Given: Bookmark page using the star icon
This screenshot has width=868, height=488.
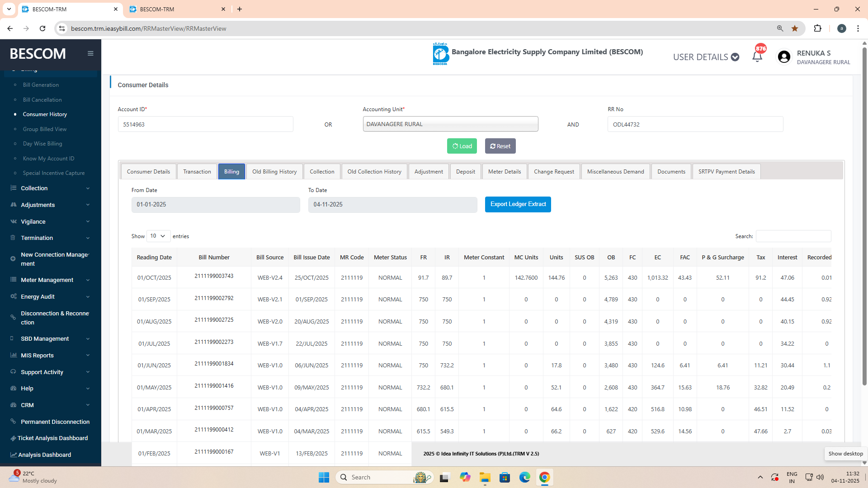Looking at the screenshot, I should 795,28.
